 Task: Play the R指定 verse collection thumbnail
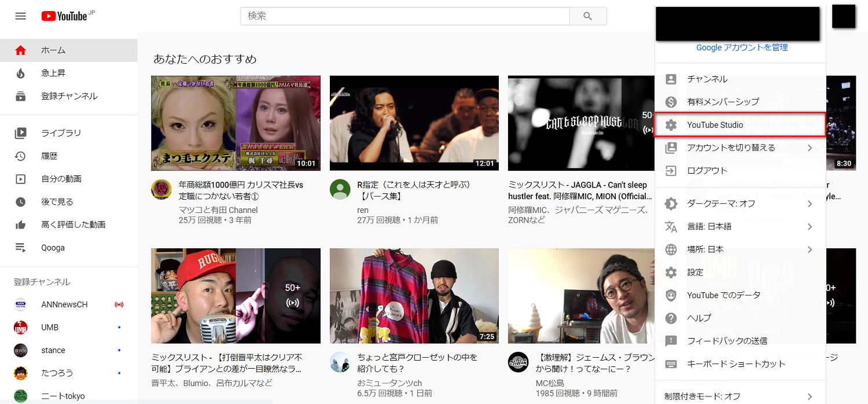pyautogui.click(x=414, y=123)
